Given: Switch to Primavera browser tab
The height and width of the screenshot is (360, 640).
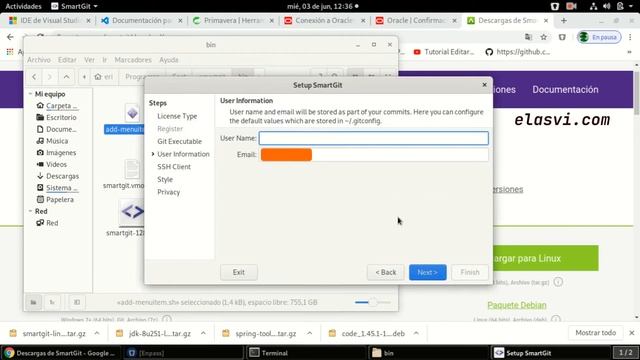Looking at the screenshot, I should tap(233, 20).
